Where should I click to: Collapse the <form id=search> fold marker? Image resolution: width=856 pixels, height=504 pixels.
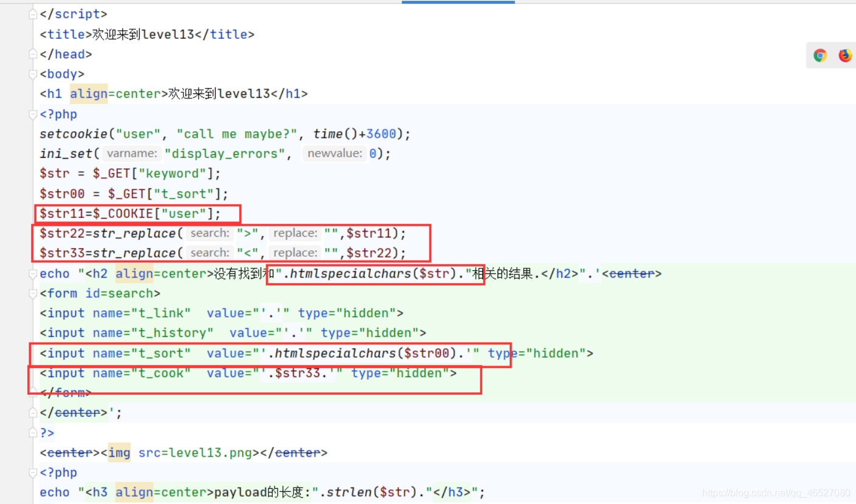[33, 293]
